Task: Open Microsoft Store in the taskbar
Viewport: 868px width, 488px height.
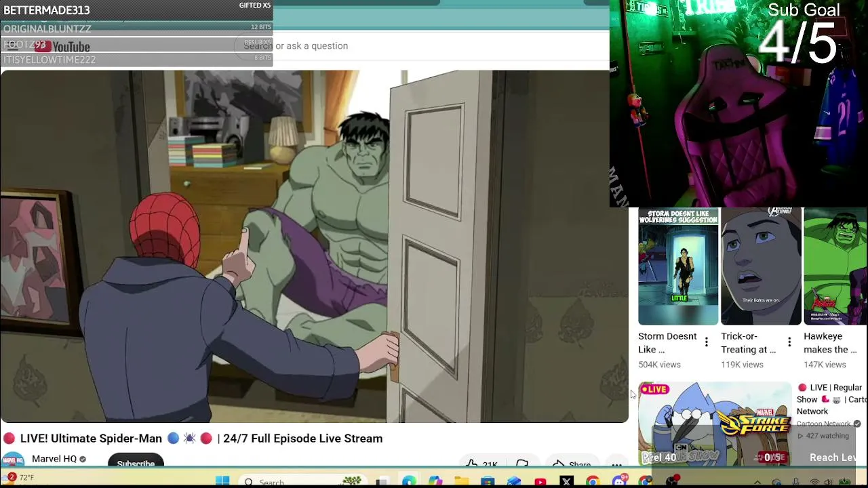Action: coord(488,481)
